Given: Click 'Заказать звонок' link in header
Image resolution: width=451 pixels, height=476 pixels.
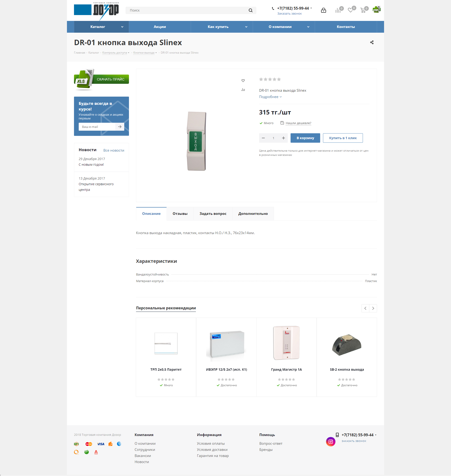Looking at the screenshot, I should pos(289,14).
